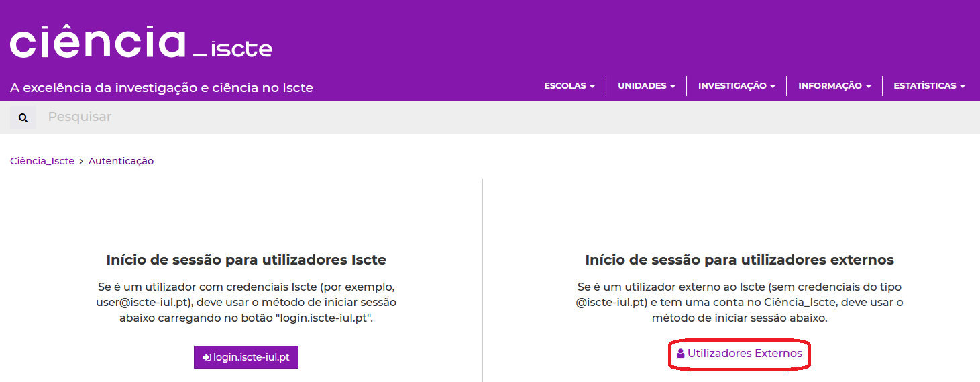Select the ESTATÍSTICAS menu label
Screen dimensions: 980x382
[924, 86]
